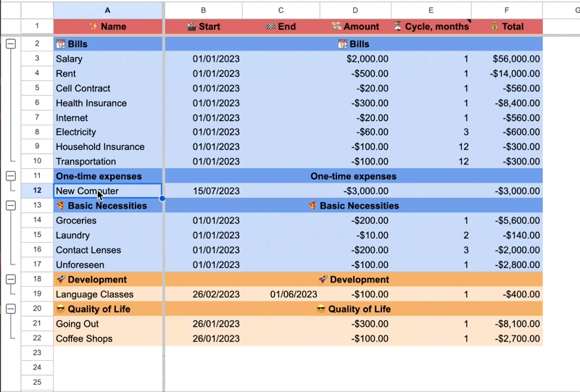Screen dimensions: 580x392
Task: Click the money bag icon beside Total
Action: pos(494,27)
